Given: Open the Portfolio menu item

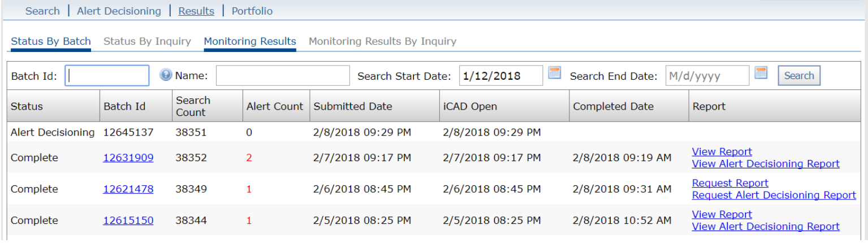Looking at the screenshot, I should coord(252,11).
